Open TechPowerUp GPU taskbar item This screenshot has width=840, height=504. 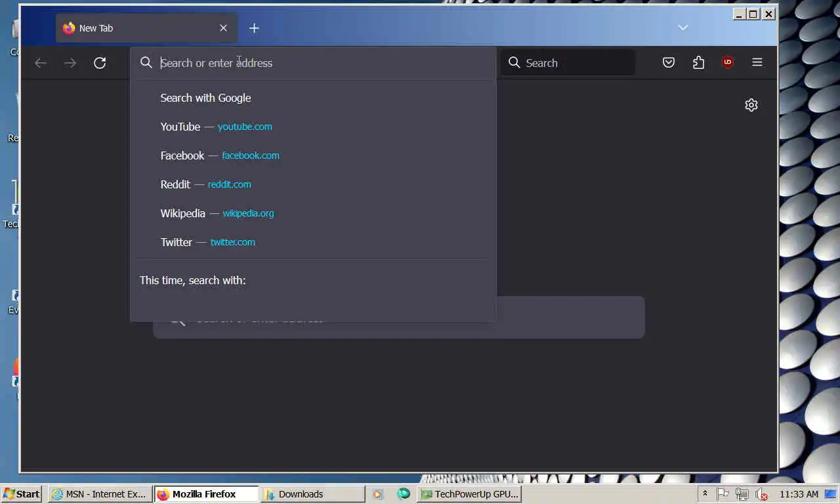click(470, 494)
